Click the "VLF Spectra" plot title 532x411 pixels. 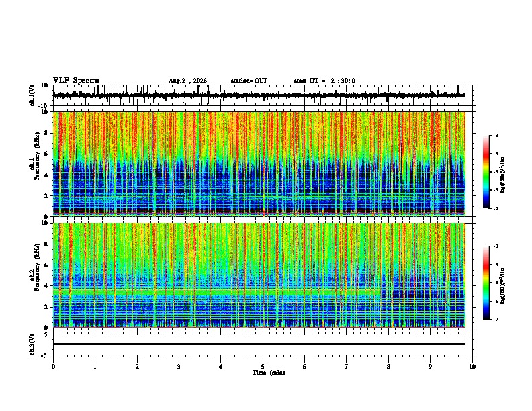click(76, 81)
